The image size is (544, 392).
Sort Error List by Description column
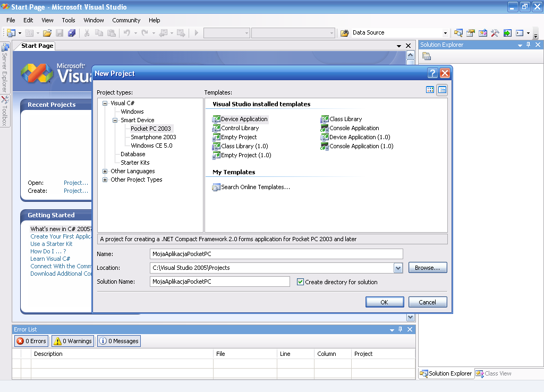(x=122, y=354)
